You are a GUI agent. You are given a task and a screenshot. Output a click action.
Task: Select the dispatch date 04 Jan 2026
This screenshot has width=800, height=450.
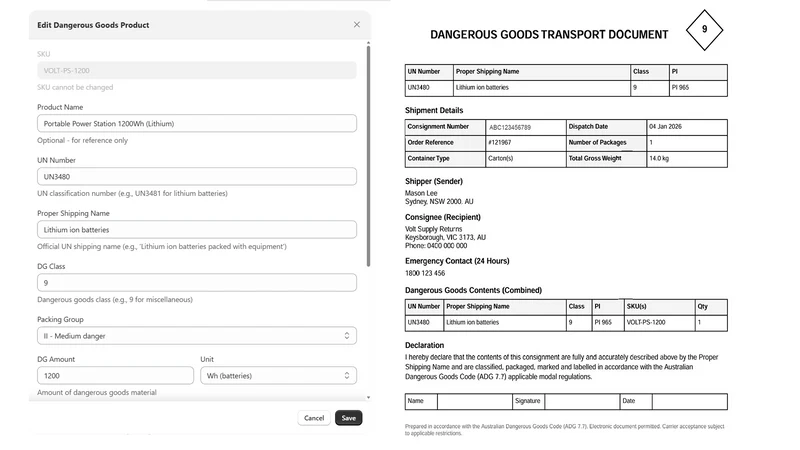(x=665, y=127)
